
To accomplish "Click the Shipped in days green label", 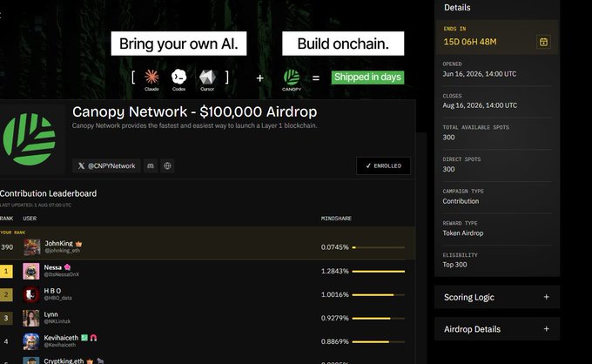I will pos(367,78).
